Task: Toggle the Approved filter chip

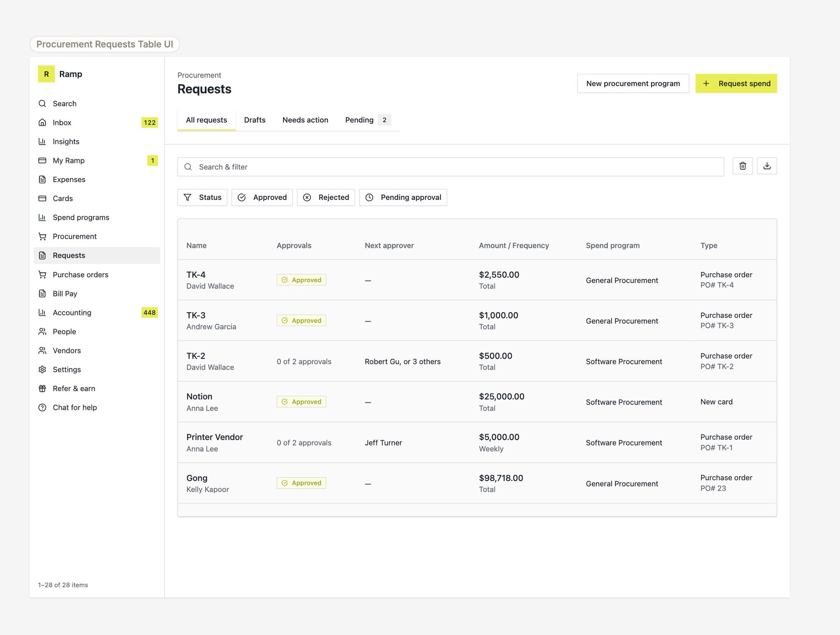Action: 262,197
